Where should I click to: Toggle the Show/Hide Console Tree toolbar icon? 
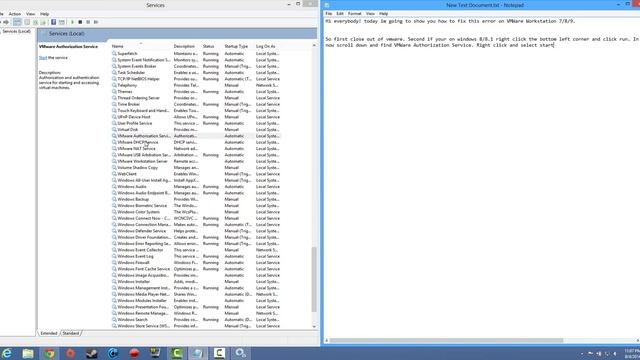click(x=17, y=22)
